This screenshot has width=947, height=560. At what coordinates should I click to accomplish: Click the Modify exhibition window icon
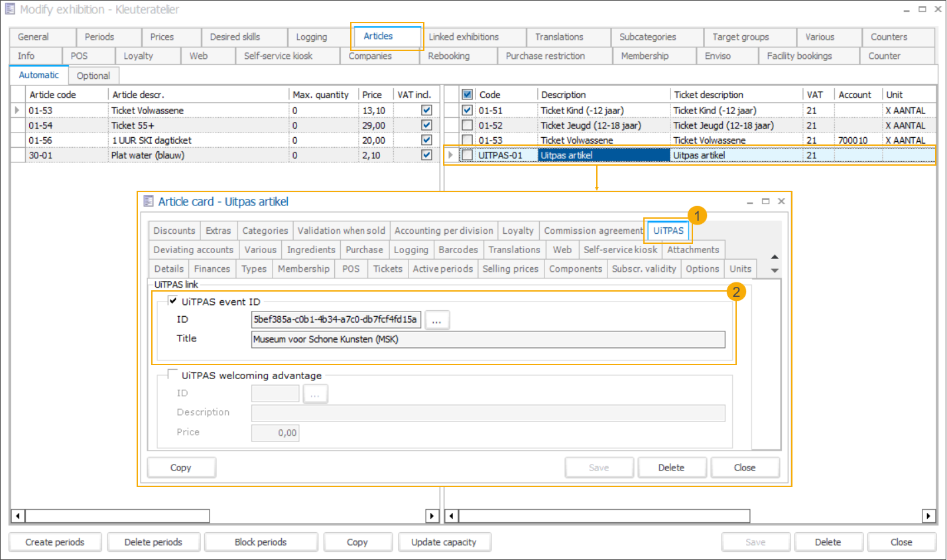coord(10,9)
